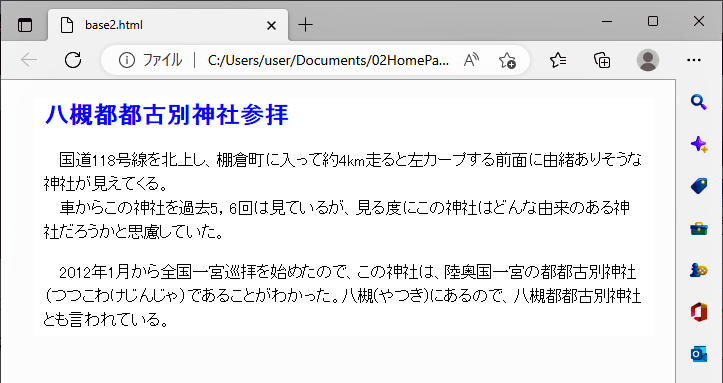Open sidebar Microsoft Office icon
This screenshot has height=383, width=723.
[699, 312]
